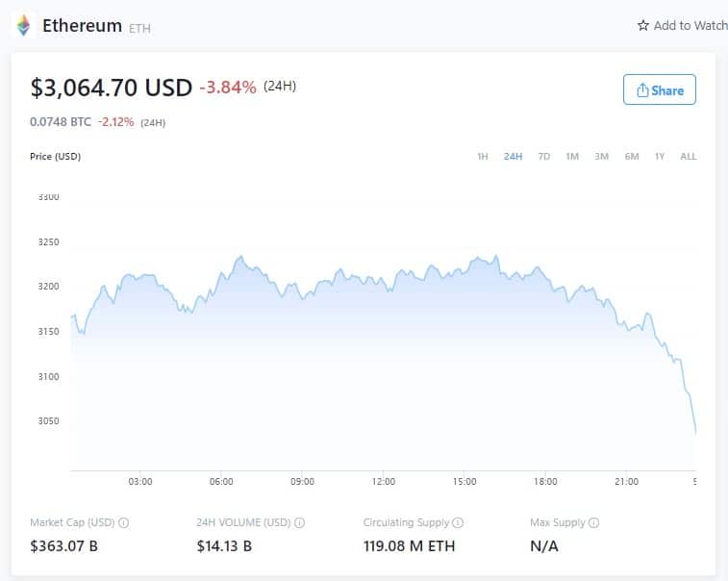This screenshot has width=728, height=581.
Task: Click the 03:00 x-axis time label
Action: [x=140, y=482]
